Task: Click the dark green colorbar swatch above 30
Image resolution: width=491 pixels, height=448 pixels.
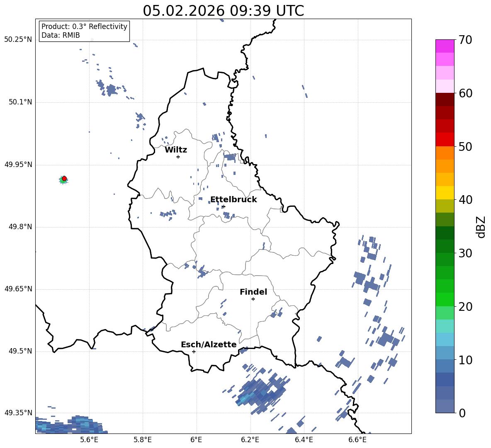Action: pyautogui.click(x=445, y=246)
